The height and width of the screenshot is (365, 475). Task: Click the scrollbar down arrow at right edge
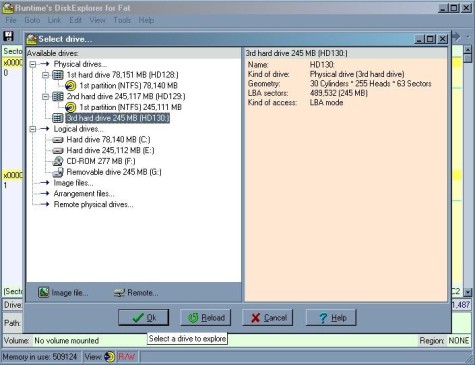pyautogui.click(x=468, y=292)
